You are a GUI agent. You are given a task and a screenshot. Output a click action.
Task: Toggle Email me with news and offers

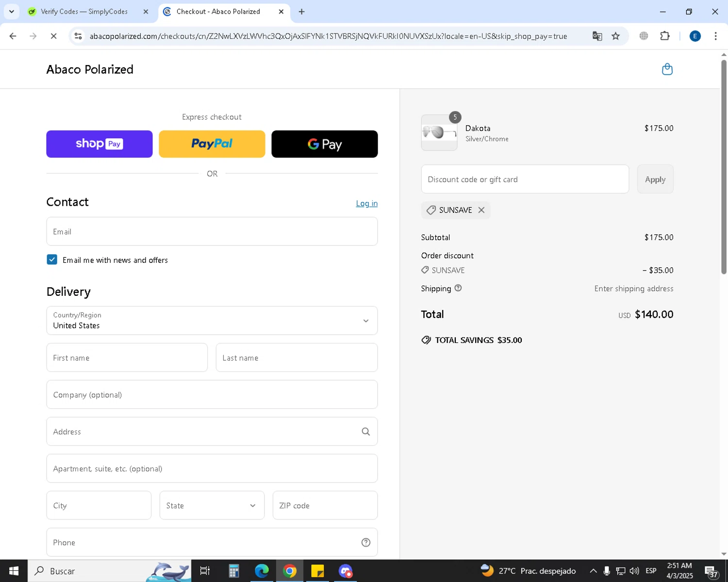pyautogui.click(x=52, y=259)
